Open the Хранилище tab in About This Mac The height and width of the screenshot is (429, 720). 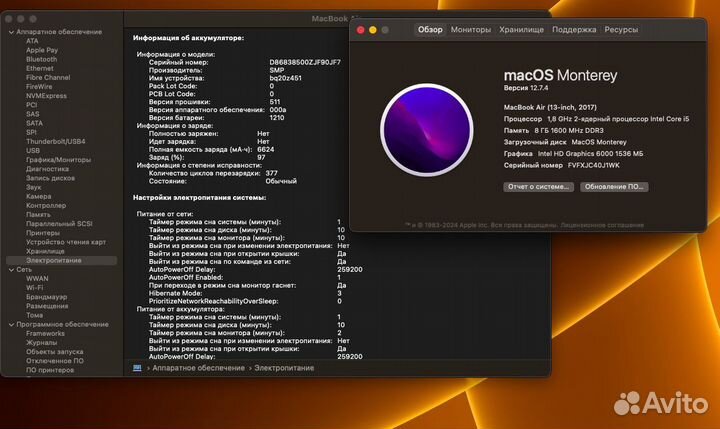click(521, 30)
